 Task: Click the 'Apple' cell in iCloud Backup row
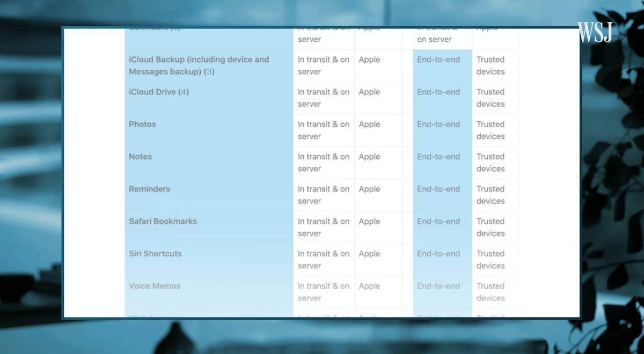[369, 60]
